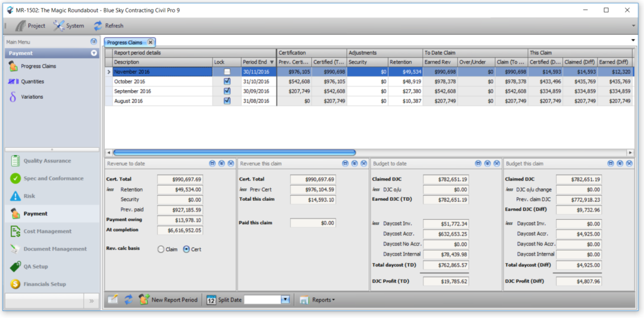Toggle the lock checkbox for September 2016
Screen dimensions: 644x318
[227, 91]
